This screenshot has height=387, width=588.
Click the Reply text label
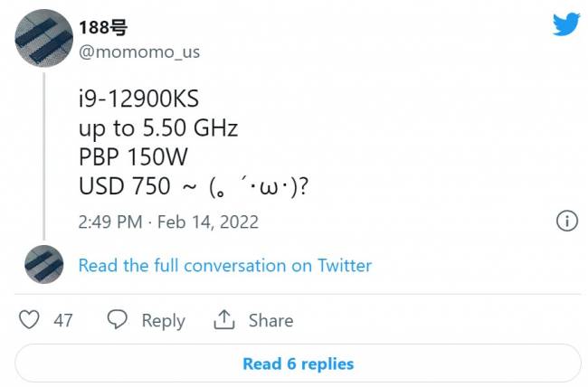163,321
